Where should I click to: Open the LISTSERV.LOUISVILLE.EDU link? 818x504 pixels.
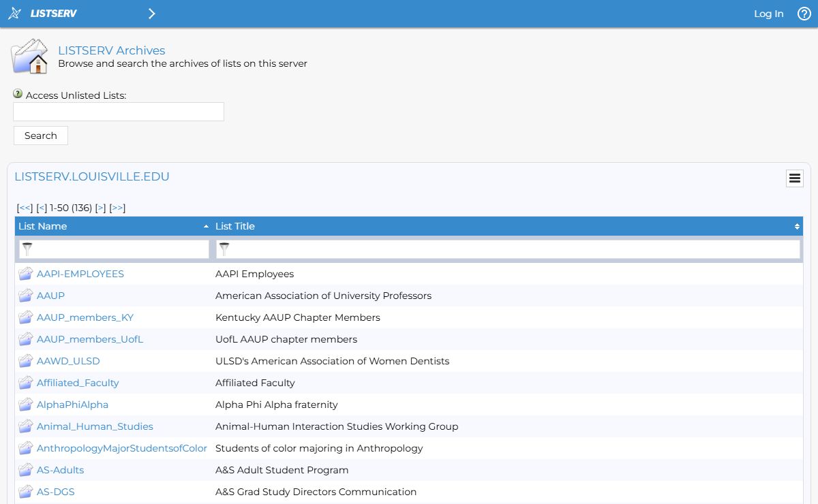[92, 176]
